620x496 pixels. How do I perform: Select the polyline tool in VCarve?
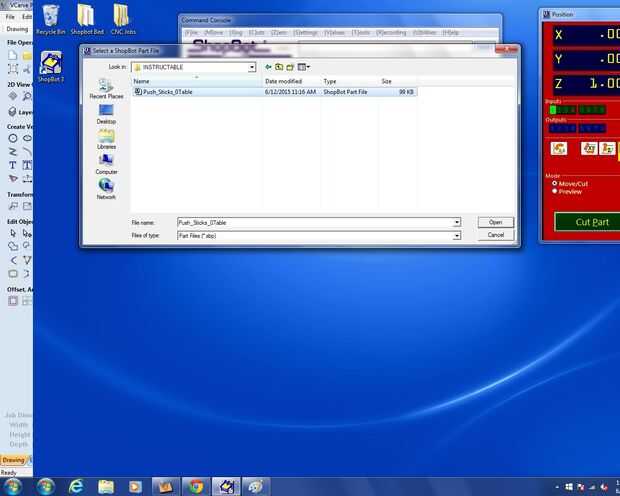click(13, 151)
